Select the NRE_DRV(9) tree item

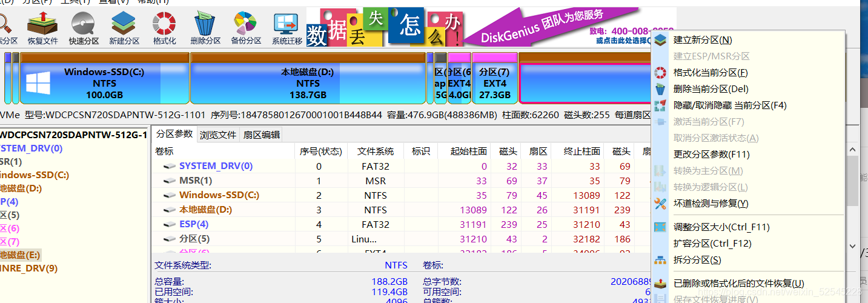(x=29, y=268)
